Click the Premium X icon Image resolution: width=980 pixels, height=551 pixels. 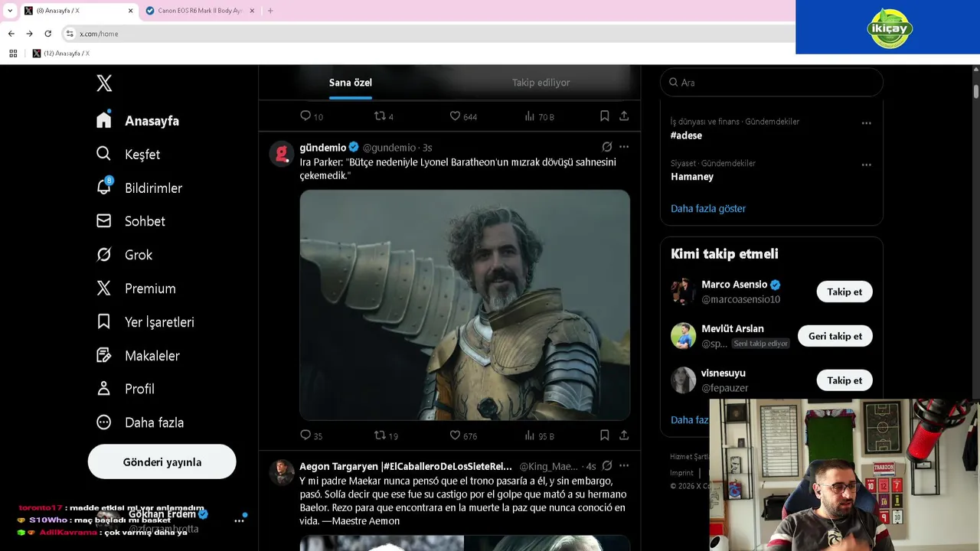pyautogui.click(x=104, y=289)
